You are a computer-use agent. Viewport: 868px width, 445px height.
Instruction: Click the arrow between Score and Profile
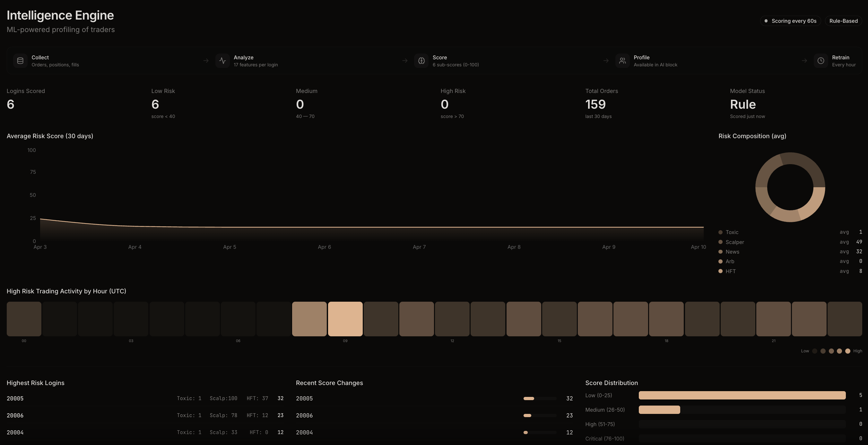coord(606,61)
